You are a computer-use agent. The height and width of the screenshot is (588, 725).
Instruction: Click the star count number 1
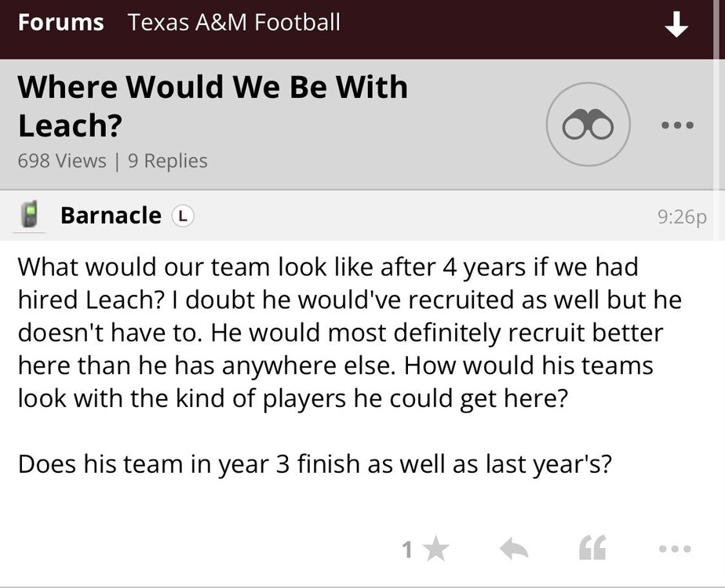tap(407, 550)
